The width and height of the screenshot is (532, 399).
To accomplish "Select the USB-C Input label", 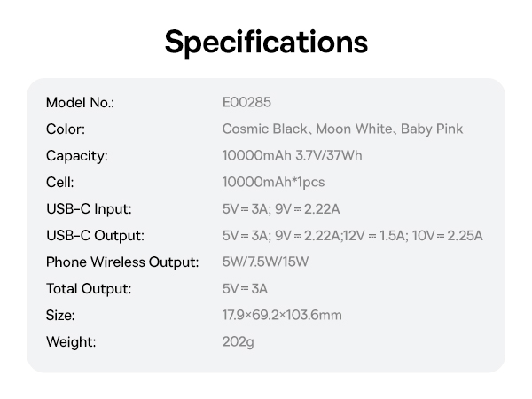I will click(x=89, y=209).
